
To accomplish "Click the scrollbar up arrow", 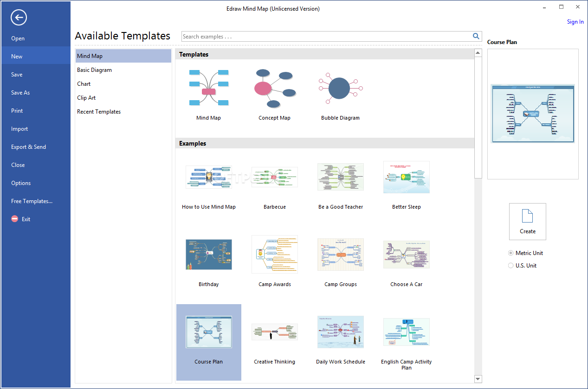I will click(478, 53).
